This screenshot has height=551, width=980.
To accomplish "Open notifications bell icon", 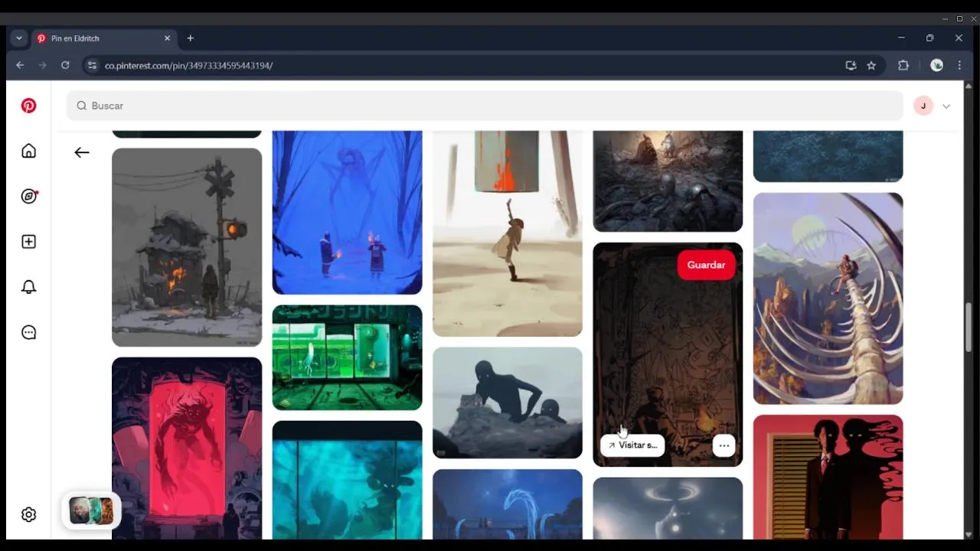I will pos(28,287).
